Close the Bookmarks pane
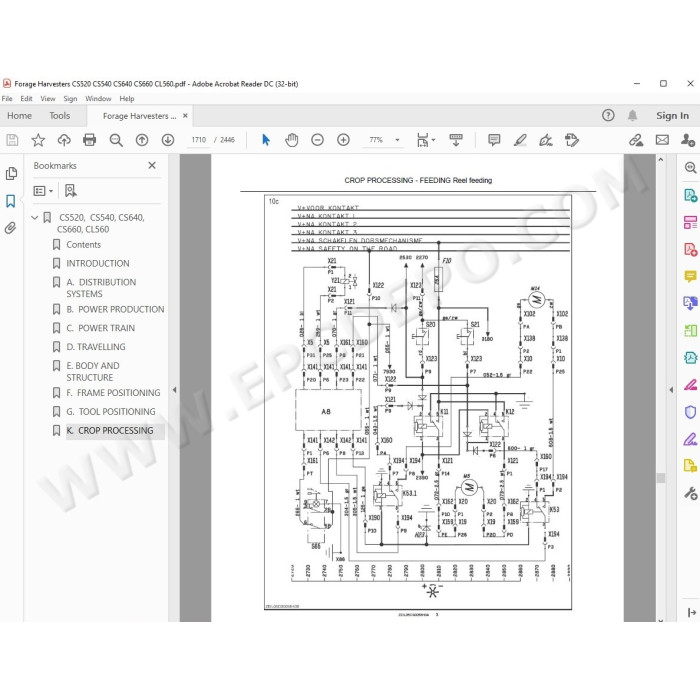 pyautogui.click(x=152, y=166)
